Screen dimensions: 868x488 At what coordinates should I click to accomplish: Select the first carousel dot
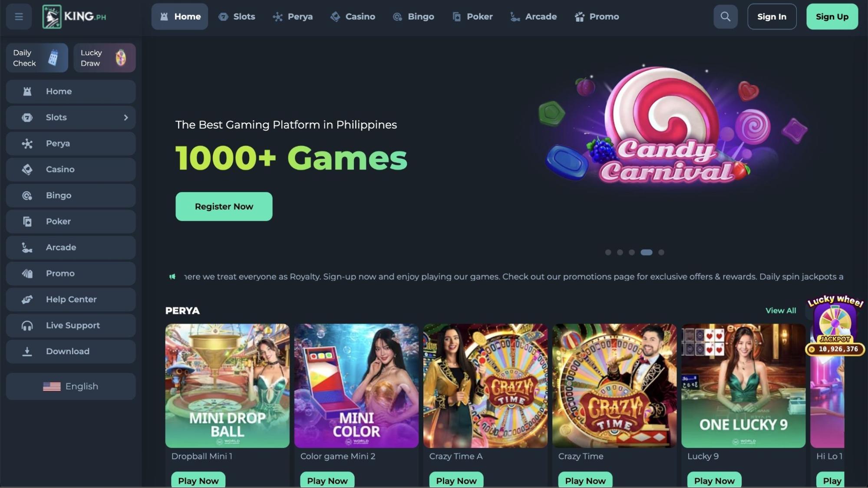click(x=608, y=252)
